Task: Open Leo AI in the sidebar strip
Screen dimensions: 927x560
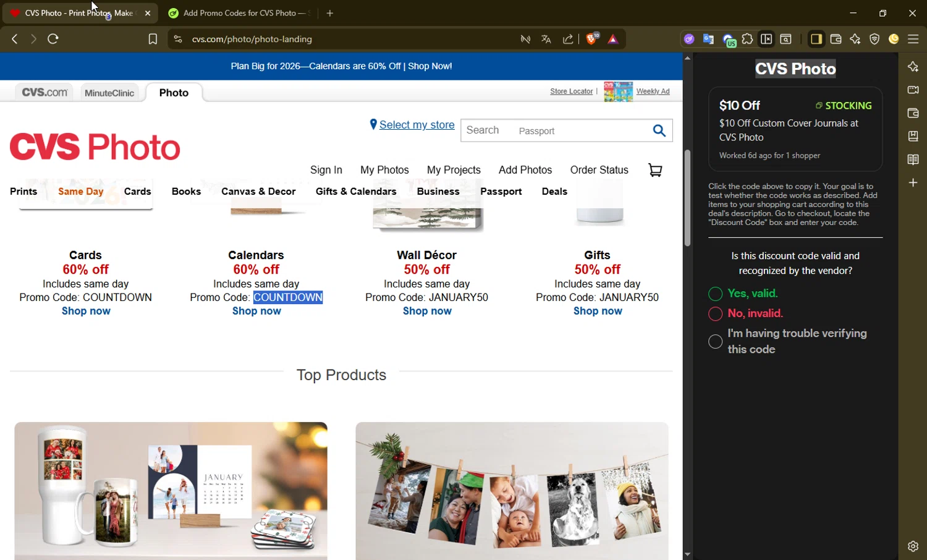Action: [913, 67]
